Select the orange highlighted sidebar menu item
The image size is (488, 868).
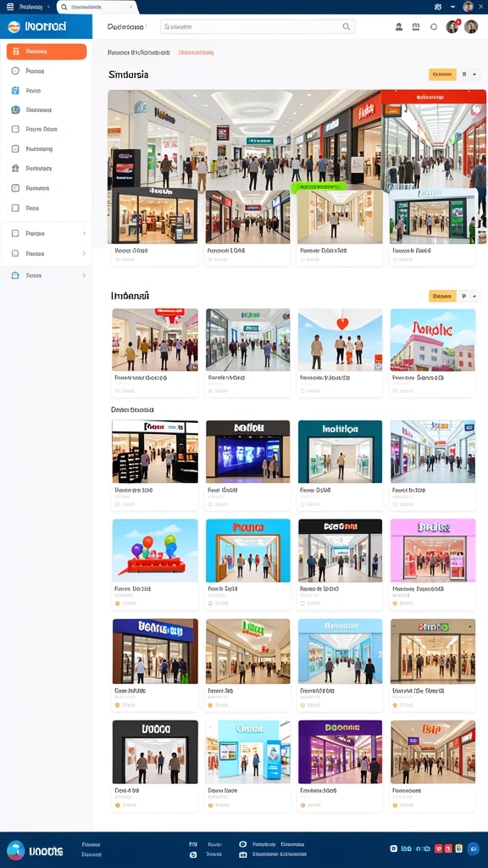[x=47, y=52]
